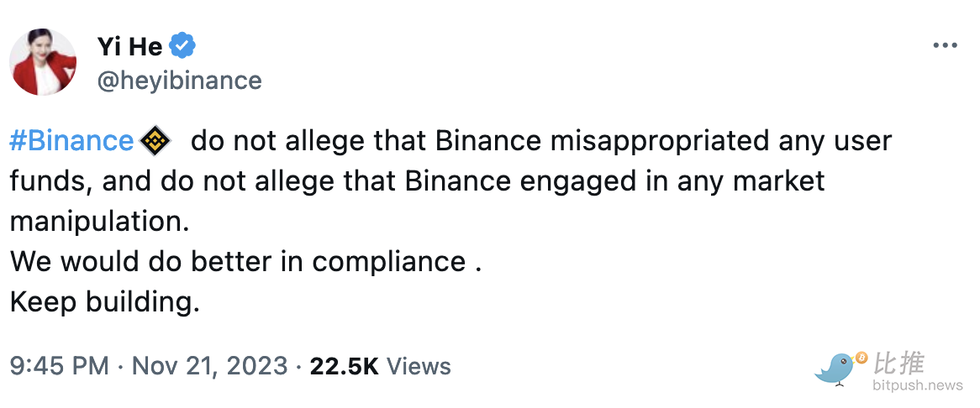The height and width of the screenshot is (408, 980).
Task: Click the word "manipulation." in the tweet
Action: [100, 222]
